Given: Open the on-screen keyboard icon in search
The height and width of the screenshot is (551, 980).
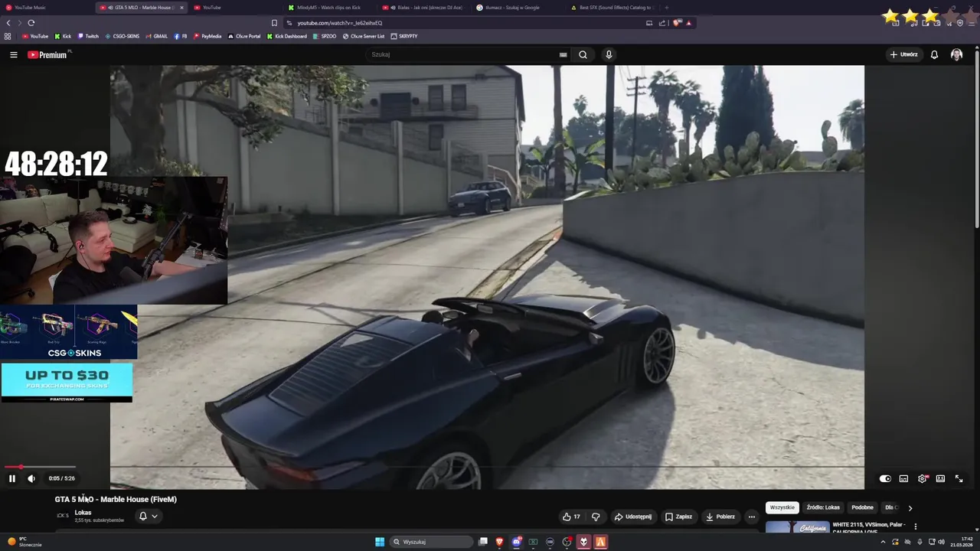Looking at the screenshot, I should 563,54.
